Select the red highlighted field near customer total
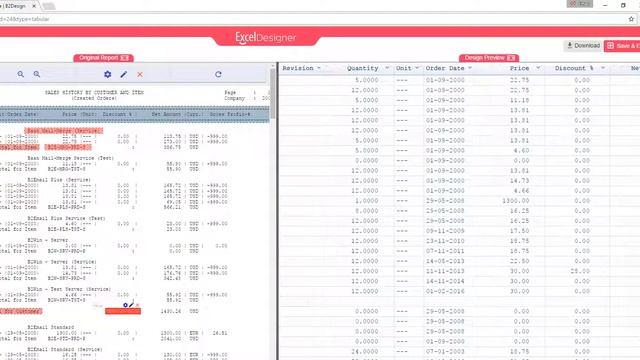 pyautogui.click(x=123, y=311)
